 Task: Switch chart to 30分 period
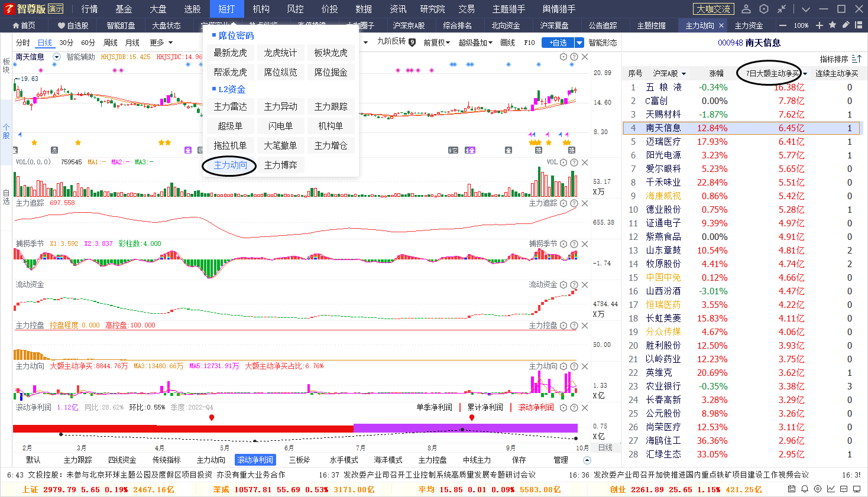[66, 43]
